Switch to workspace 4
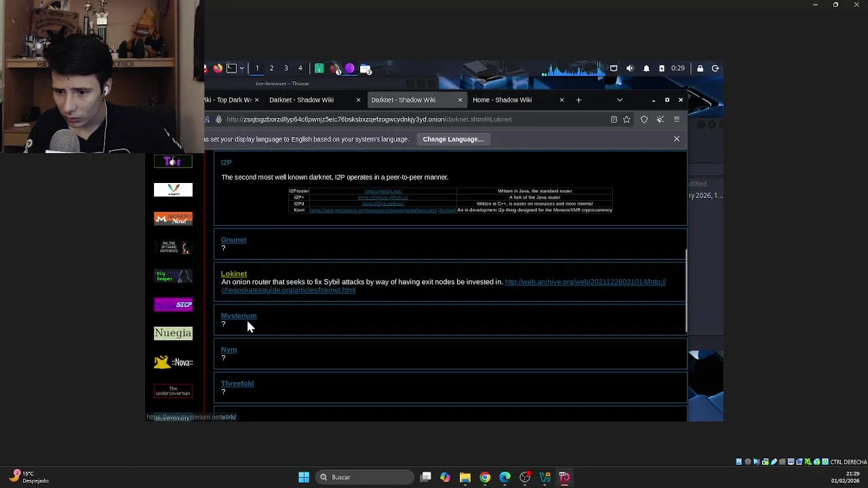868x488 pixels. pos(300,68)
